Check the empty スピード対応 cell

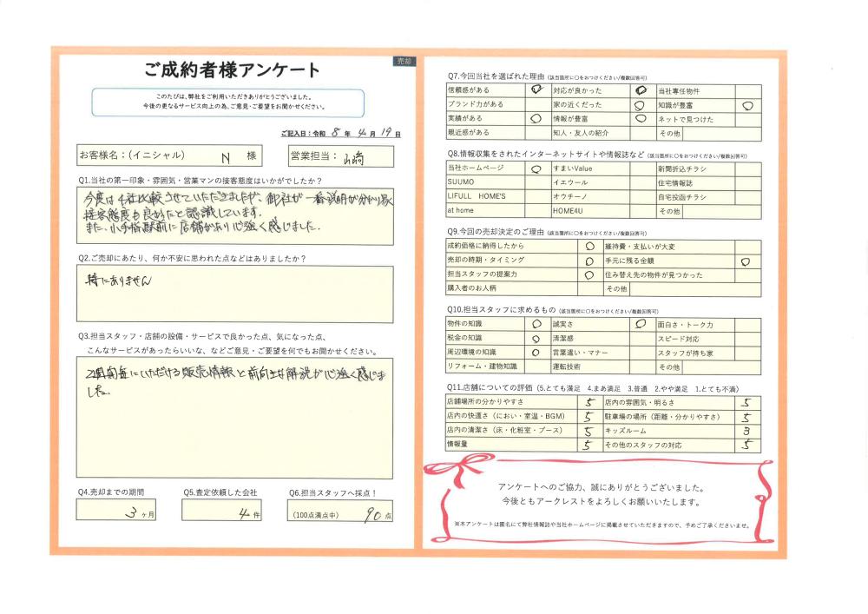(747, 338)
